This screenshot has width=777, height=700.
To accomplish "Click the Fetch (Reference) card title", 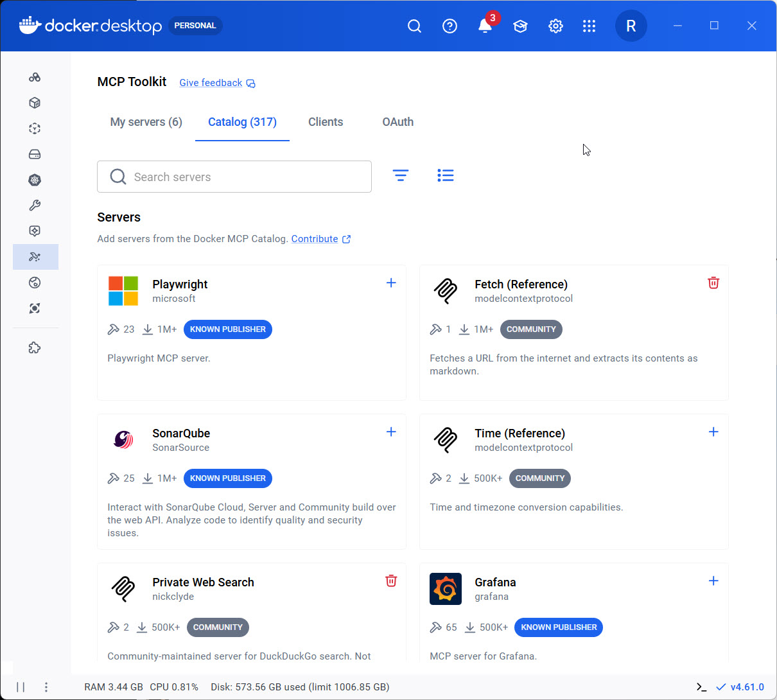I will tap(521, 284).
